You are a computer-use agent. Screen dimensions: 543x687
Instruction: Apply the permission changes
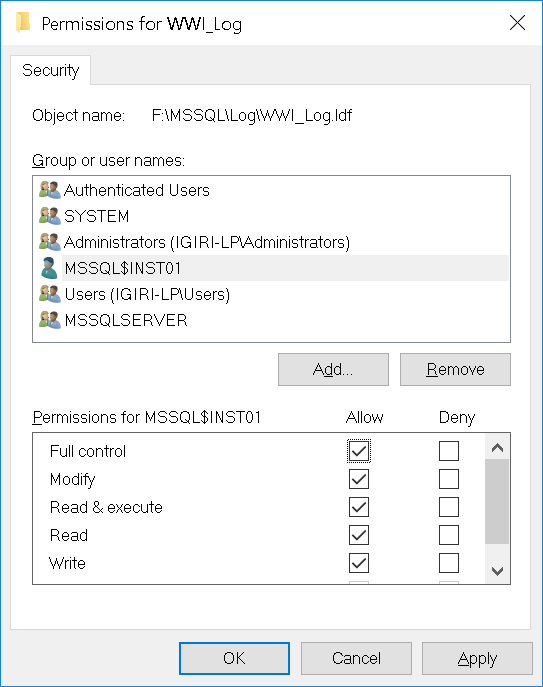coord(477,658)
